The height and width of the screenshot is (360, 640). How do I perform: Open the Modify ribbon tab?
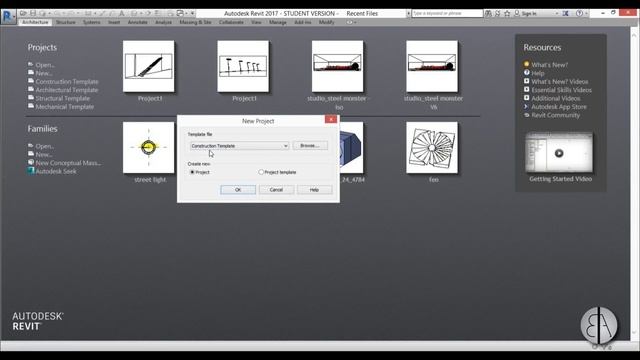point(327,22)
